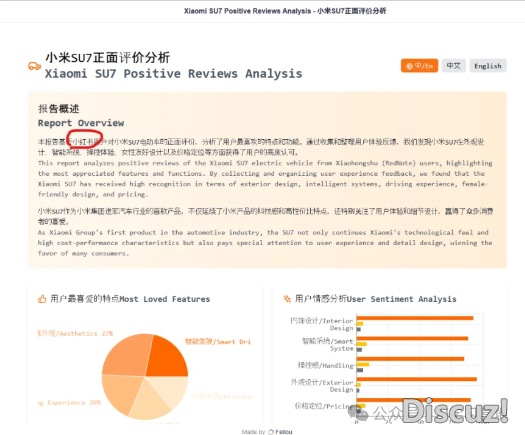Click the thumbs-up icon by Most Loved Features

click(x=42, y=299)
